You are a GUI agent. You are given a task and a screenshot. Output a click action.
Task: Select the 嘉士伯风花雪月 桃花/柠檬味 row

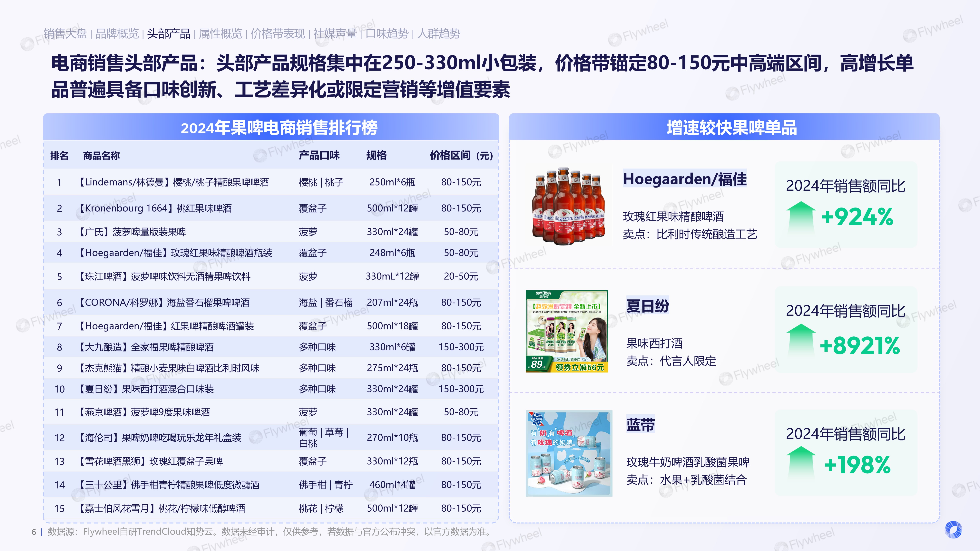(x=271, y=508)
